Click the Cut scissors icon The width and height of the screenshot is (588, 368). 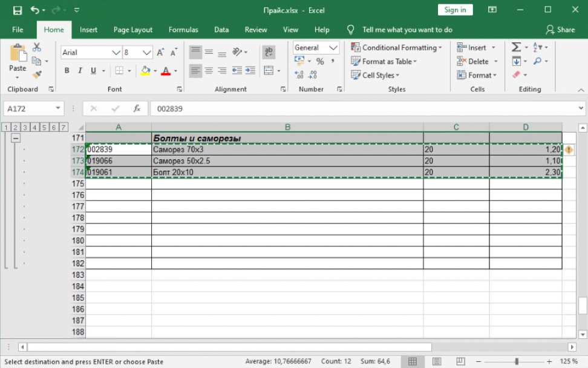[x=37, y=47]
